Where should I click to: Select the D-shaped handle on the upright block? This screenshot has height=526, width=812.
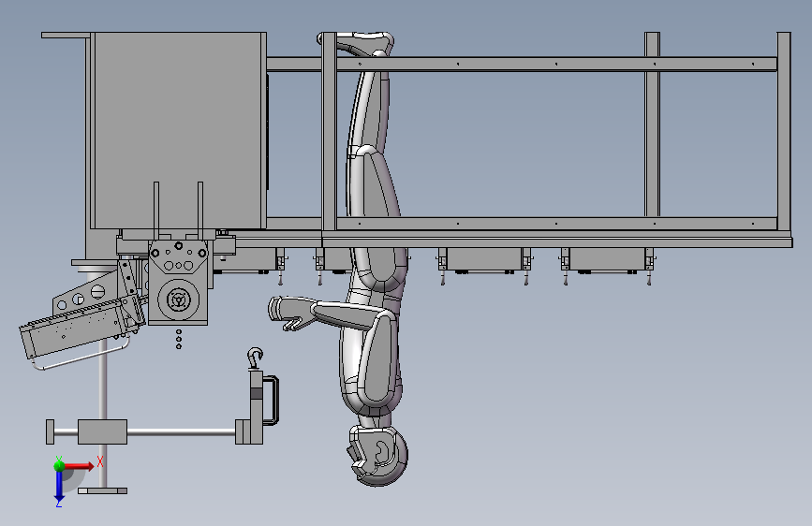tap(272, 401)
